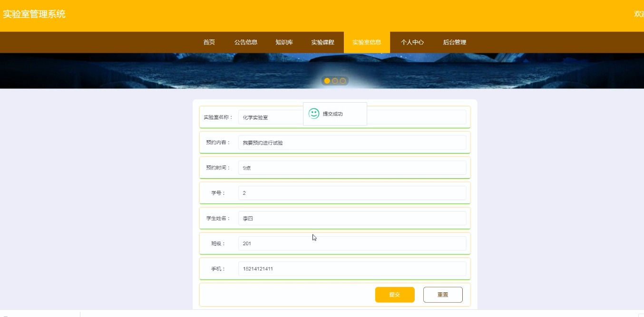644x317 pixels.
Task: Click the 手机 label
Action: click(218, 269)
